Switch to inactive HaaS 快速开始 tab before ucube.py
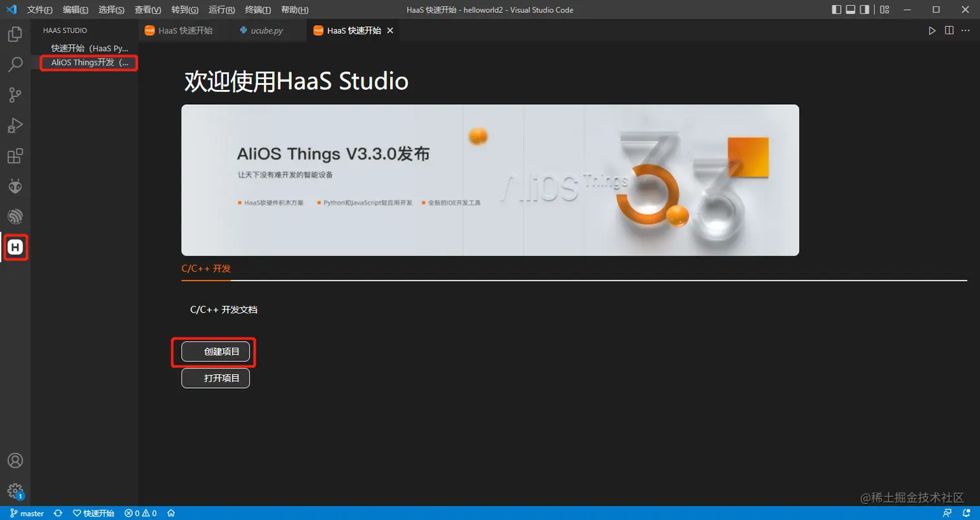 (x=185, y=30)
